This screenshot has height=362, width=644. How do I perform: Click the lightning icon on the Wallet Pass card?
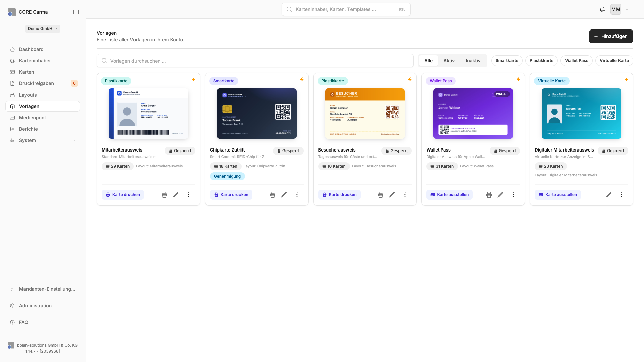(x=518, y=79)
